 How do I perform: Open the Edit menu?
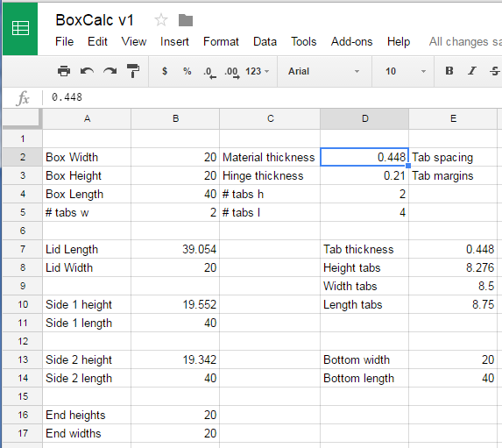pos(97,42)
